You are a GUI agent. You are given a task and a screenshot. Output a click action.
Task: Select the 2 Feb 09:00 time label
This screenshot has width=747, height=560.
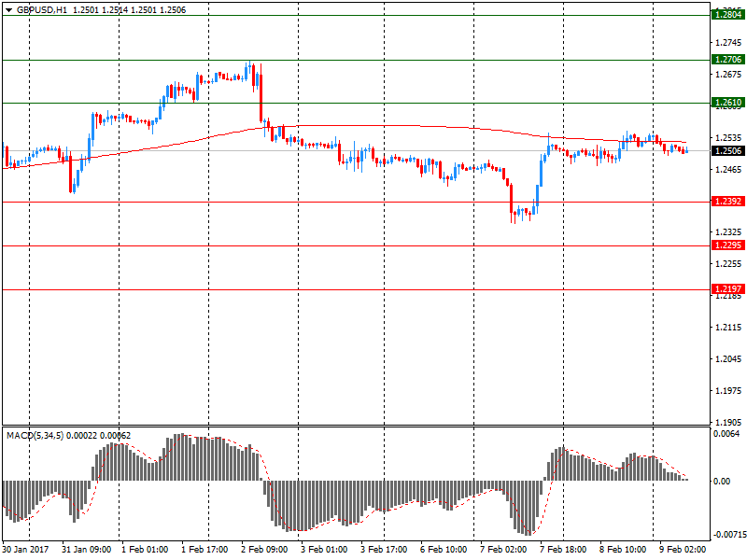[264, 549]
